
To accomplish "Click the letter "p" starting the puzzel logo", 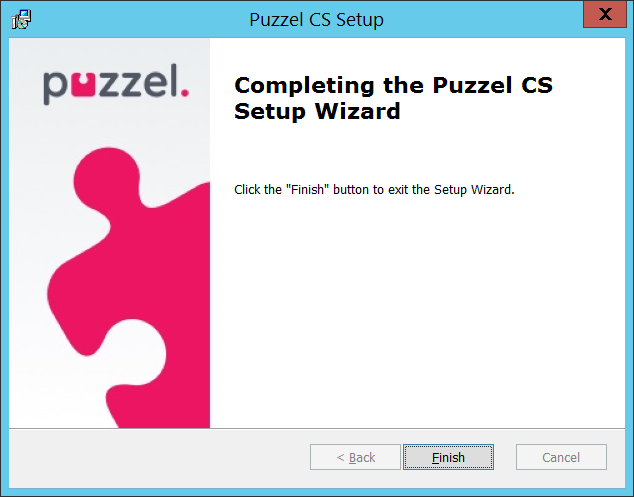I will [55, 88].
